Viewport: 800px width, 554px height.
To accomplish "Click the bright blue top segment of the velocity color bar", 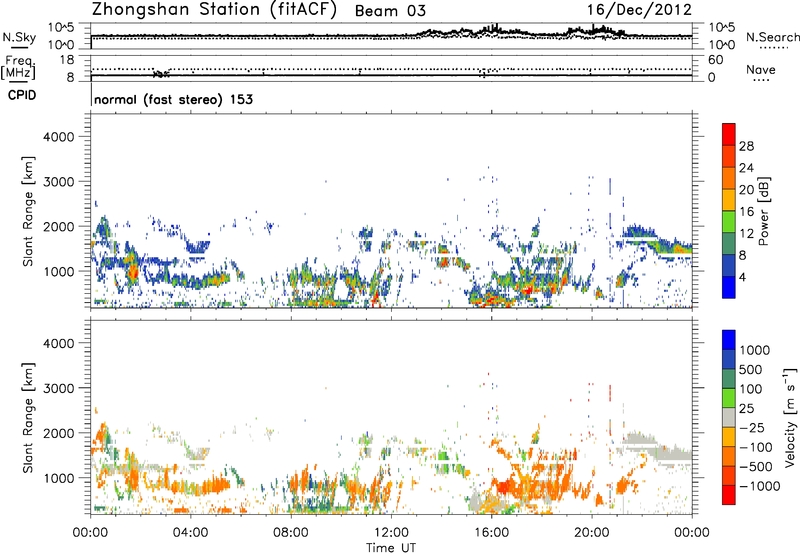I will point(729,340).
